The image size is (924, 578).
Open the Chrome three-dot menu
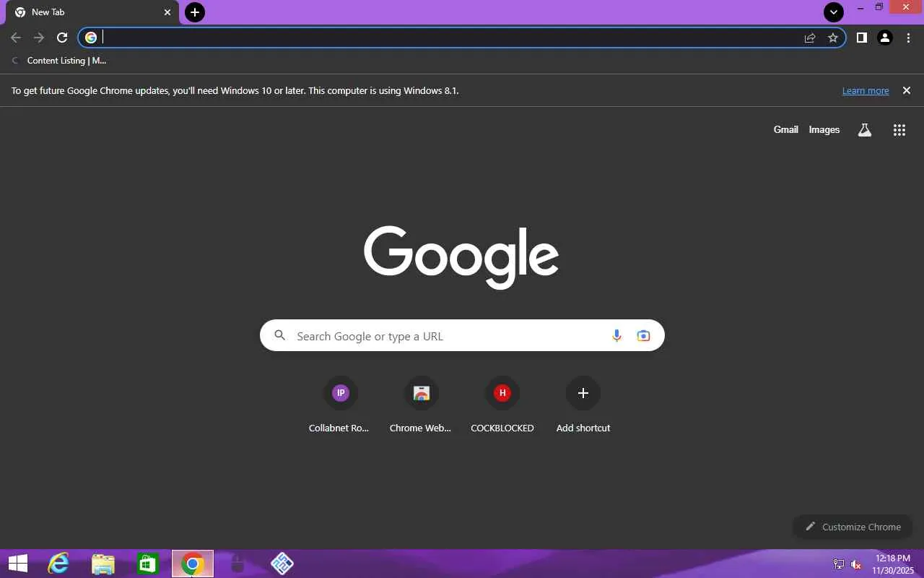pyautogui.click(x=908, y=38)
